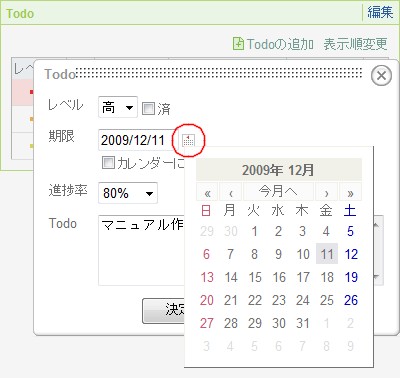Click the 表示順変更 link
Viewport: 400px width, 378px height.
[355, 44]
